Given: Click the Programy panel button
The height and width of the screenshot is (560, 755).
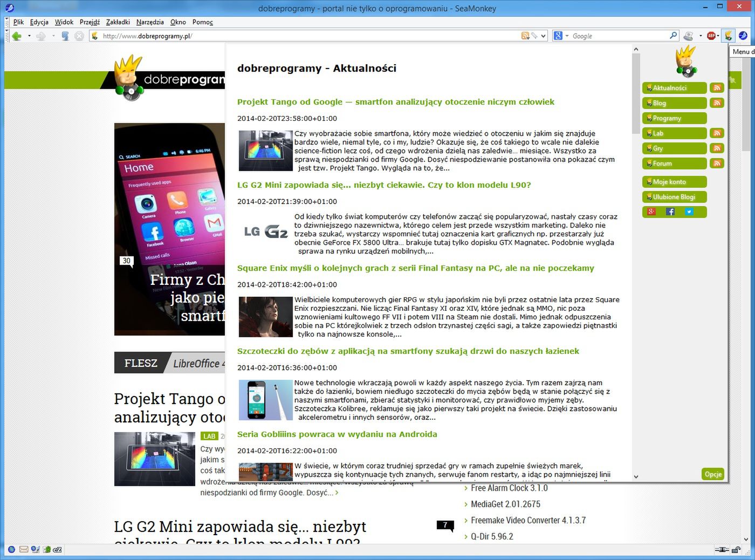Looking at the screenshot, I should (675, 118).
